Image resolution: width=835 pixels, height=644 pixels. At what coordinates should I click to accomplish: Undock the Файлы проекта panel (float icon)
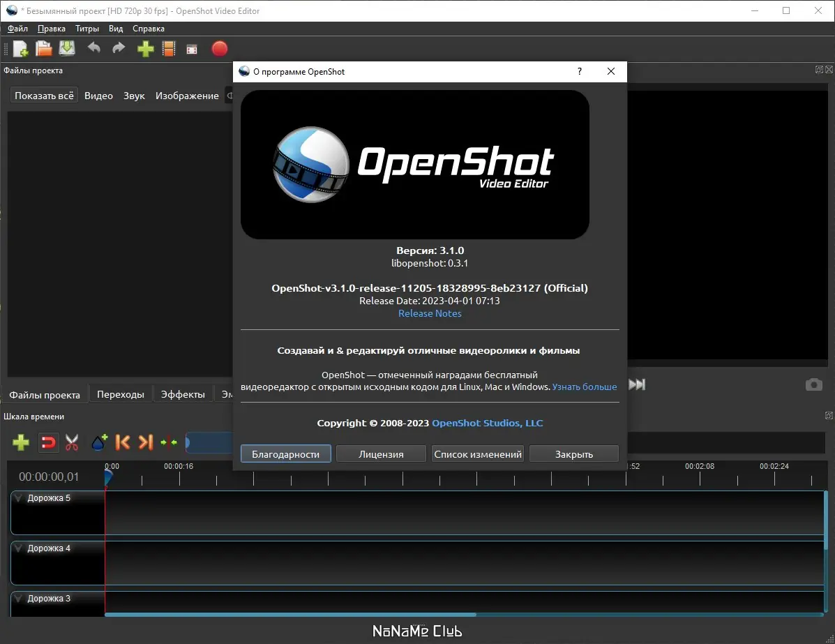pyautogui.click(x=819, y=70)
